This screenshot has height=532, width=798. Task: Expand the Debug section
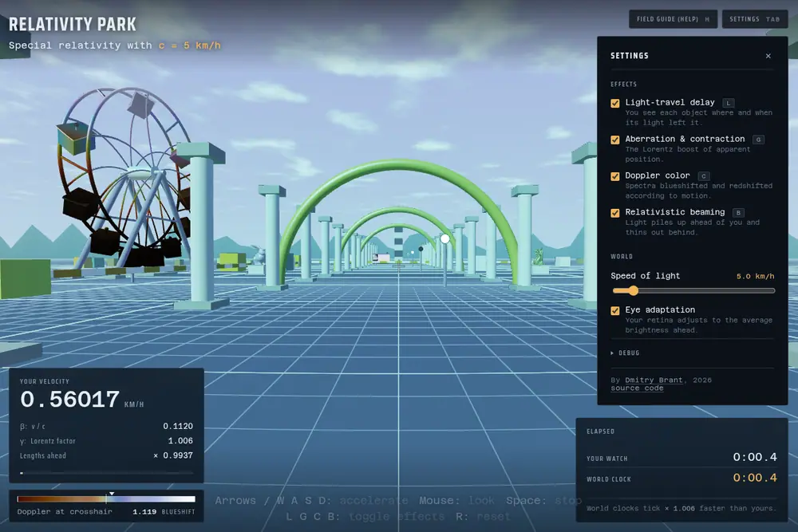[625, 353]
